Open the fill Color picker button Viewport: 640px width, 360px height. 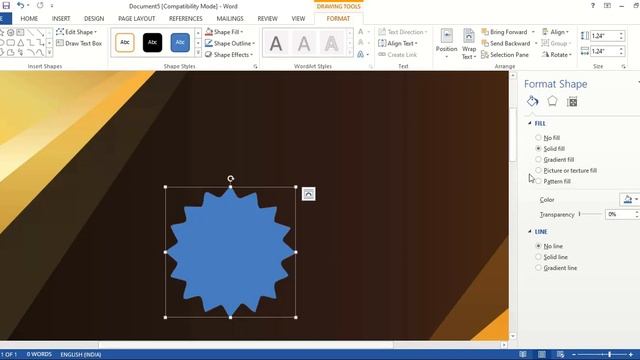click(630, 200)
